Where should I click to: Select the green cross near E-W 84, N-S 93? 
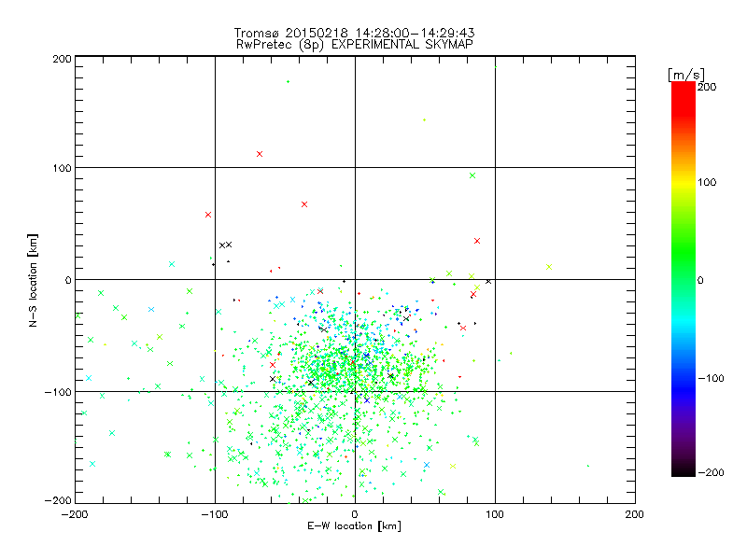[x=472, y=175]
